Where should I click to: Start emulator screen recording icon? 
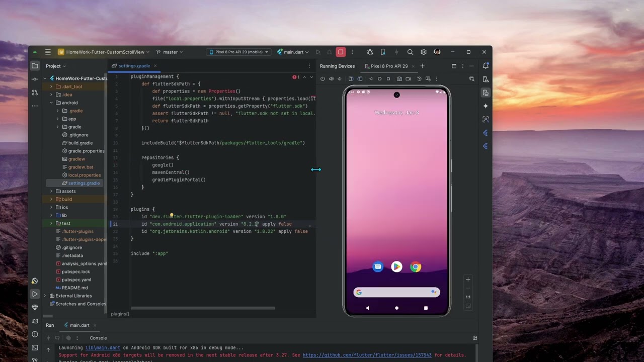408,79
